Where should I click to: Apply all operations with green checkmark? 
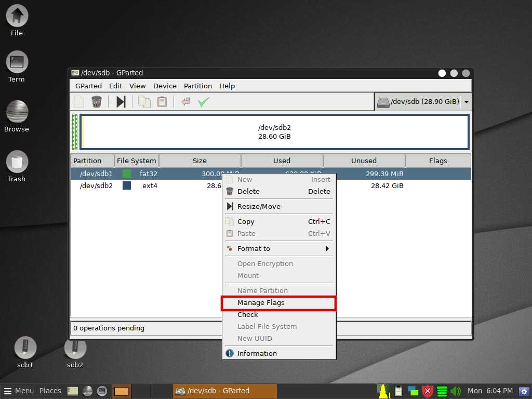pos(203,102)
